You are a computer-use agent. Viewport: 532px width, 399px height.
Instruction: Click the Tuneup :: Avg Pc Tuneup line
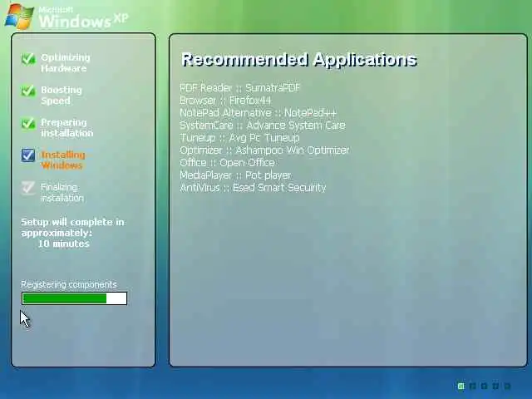[240, 138]
